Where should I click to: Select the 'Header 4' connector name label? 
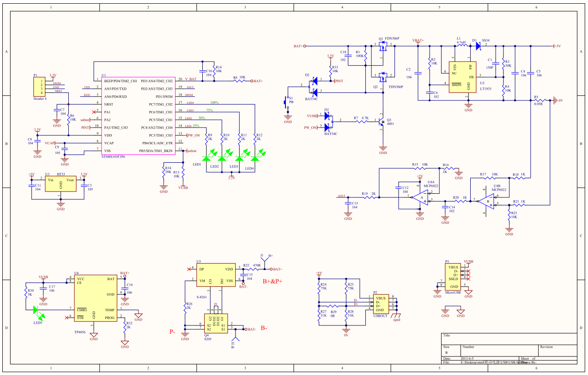tap(40, 98)
